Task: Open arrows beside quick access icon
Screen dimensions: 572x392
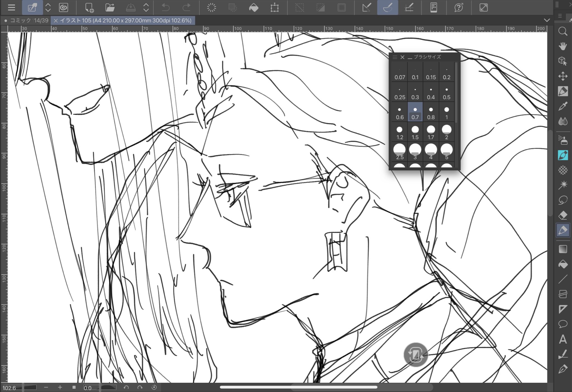Action: point(48,8)
